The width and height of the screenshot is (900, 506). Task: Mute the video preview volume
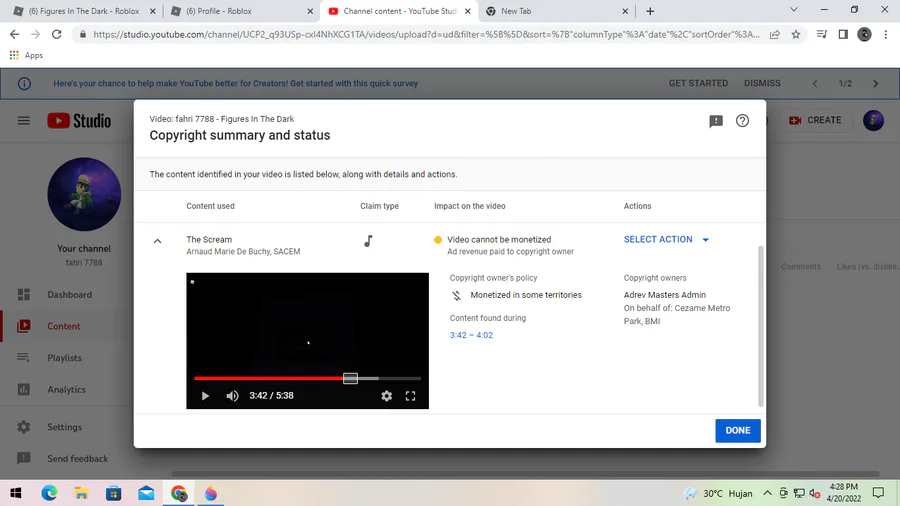pos(232,396)
